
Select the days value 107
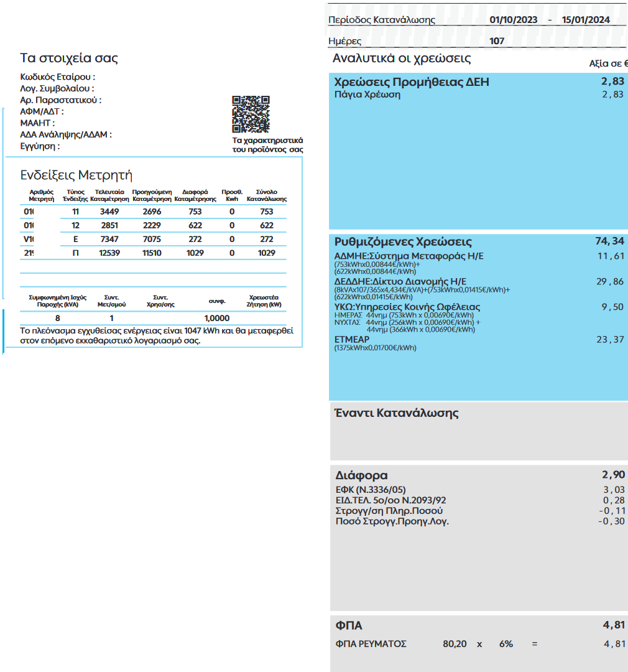tap(497, 41)
